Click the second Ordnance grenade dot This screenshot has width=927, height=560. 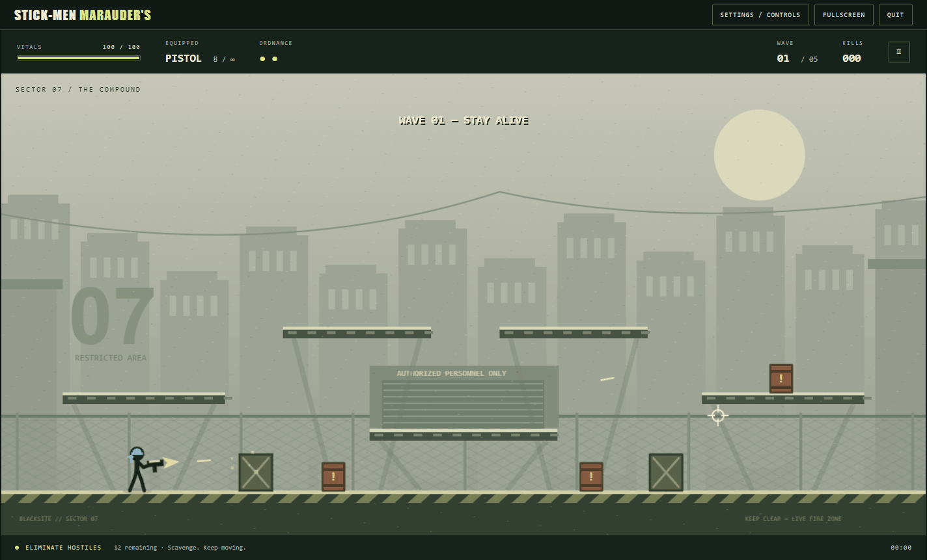click(275, 59)
